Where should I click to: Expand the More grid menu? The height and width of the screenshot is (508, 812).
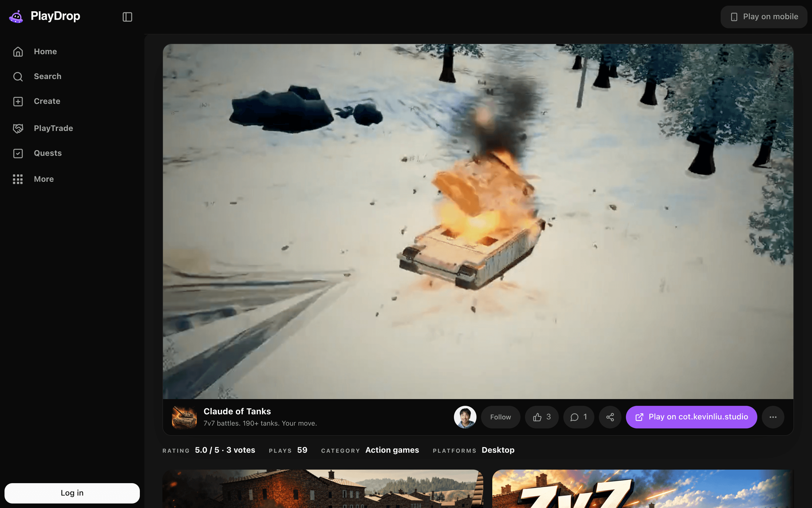[x=72, y=179]
